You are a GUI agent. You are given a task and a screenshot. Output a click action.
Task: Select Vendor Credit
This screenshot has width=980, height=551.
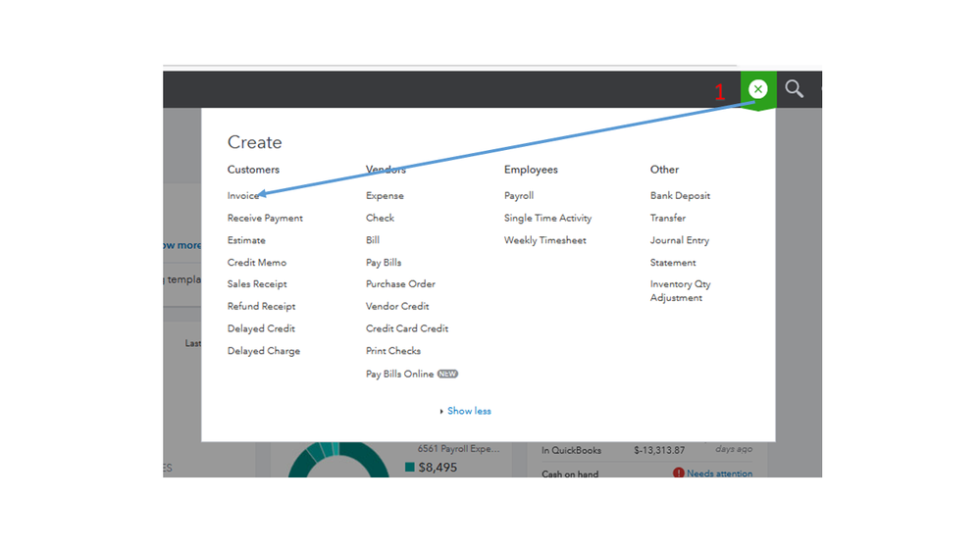[x=397, y=306]
